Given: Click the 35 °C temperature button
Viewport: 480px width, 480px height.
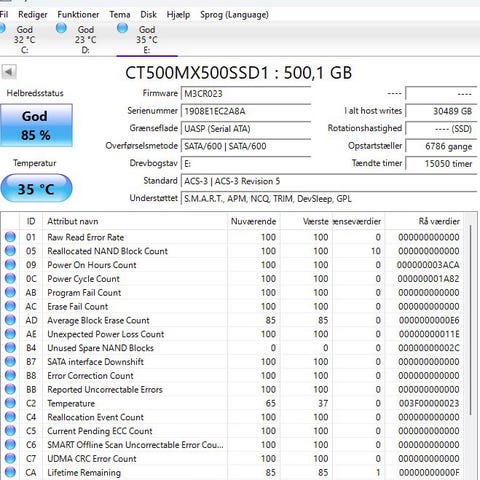Looking at the screenshot, I should pyautogui.click(x=36, y=189).
